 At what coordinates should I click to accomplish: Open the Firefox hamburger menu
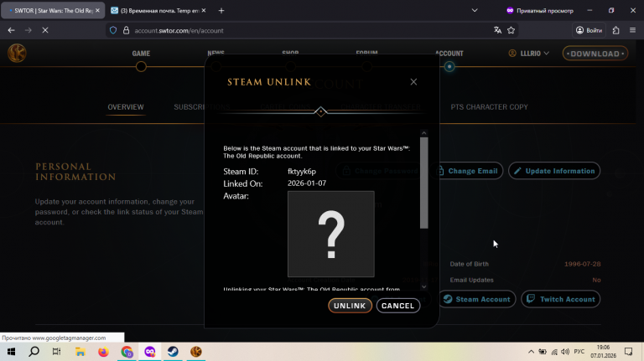[632, 30]
